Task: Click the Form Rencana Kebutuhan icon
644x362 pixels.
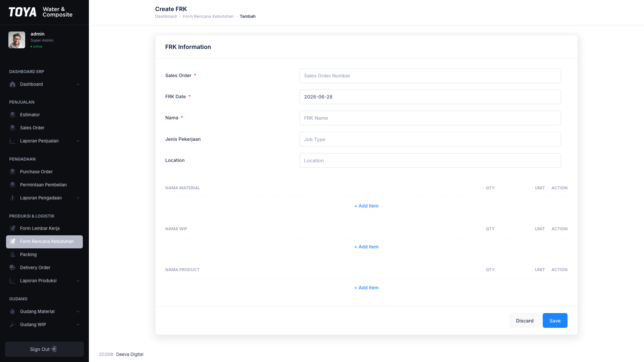Action: (x=12, y=241)
